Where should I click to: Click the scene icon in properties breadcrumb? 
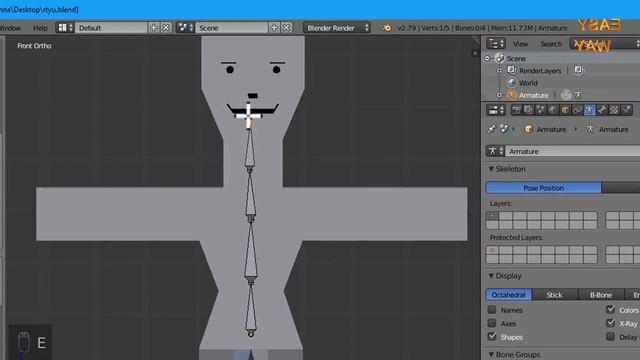pyautogui.click(x=504, y=129)
